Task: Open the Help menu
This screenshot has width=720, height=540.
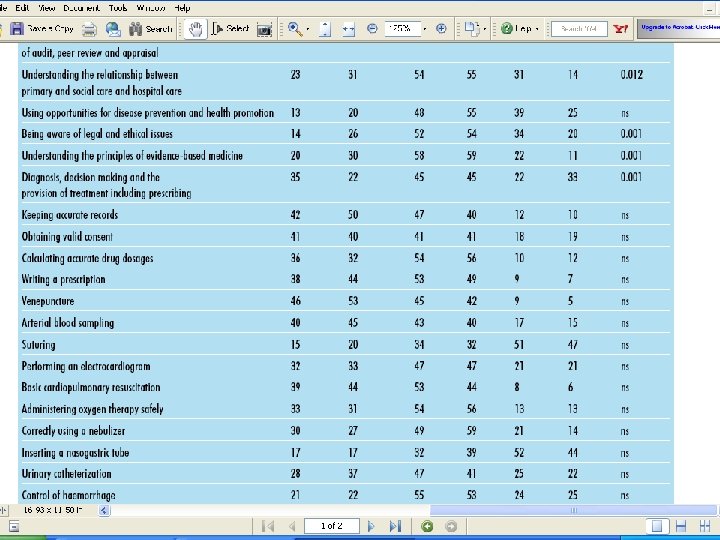Action: pyautogui.click(x=182, y=8)
